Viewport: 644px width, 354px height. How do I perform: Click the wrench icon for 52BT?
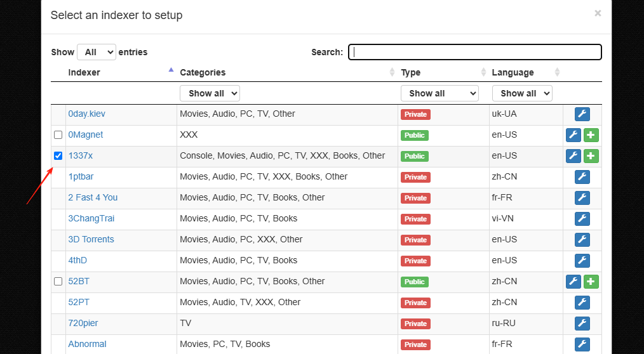[574, 282]
